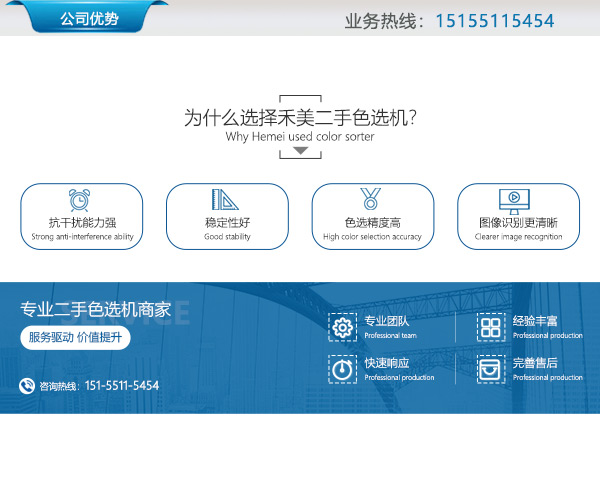This screenshot has height=488, width=600.
Task: Click the alarm clock anti-interference icon
Action: 80,200
